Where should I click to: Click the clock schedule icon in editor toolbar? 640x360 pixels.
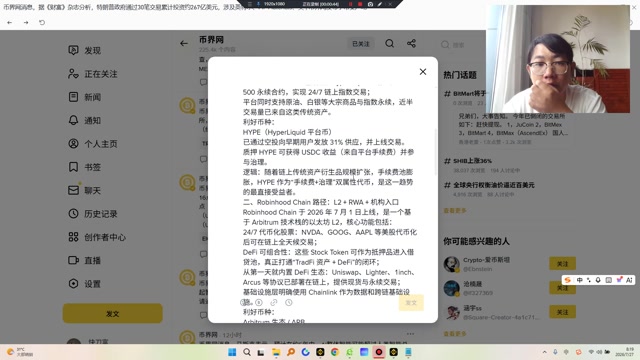[289, 302]
